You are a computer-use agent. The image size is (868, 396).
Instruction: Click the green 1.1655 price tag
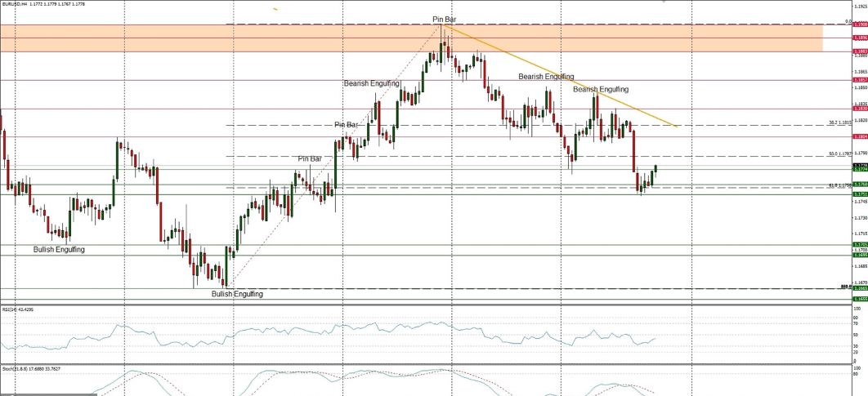coord(860,299)
